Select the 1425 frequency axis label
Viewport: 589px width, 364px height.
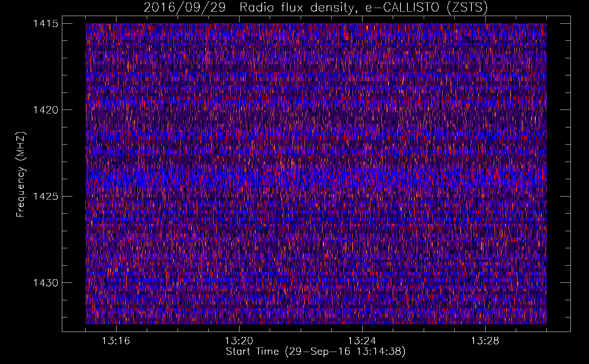point(46,197)
